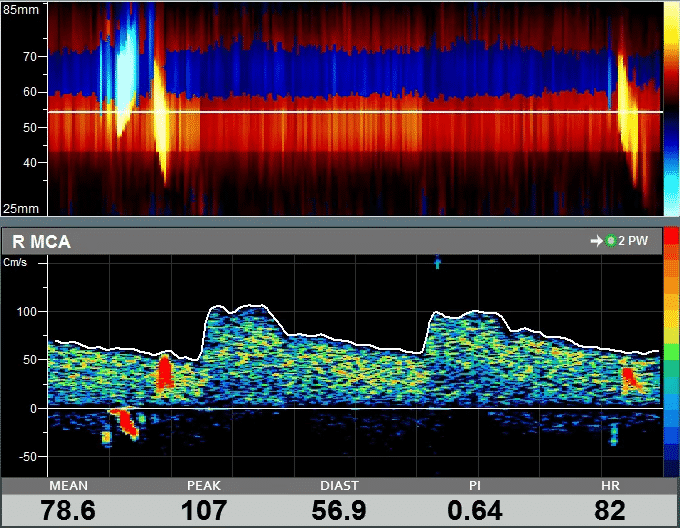Click the 100 velocity scale mark
This screenshot has width=680, height=528.
[x=26, y=312]
